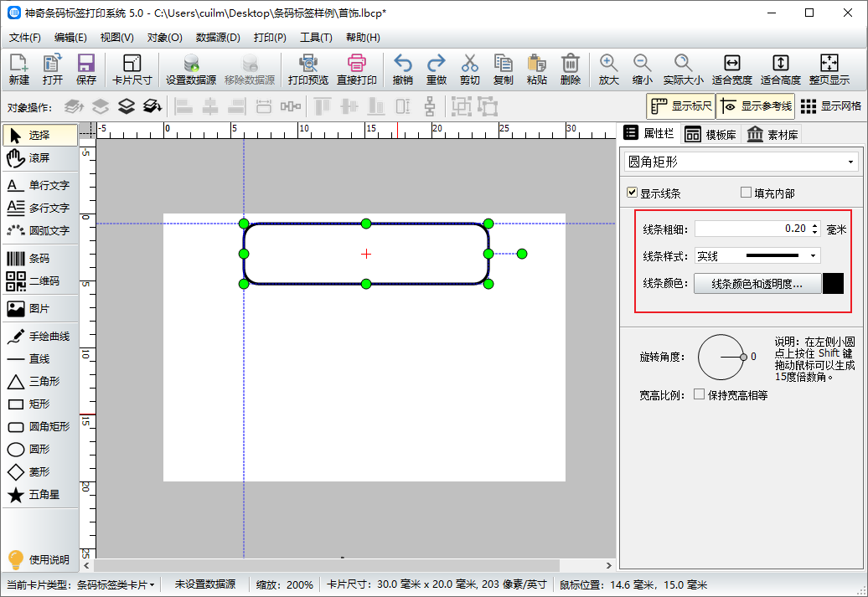Toggle 显示标尺 ruler display
868x597 pixels.
coord(681,106)
